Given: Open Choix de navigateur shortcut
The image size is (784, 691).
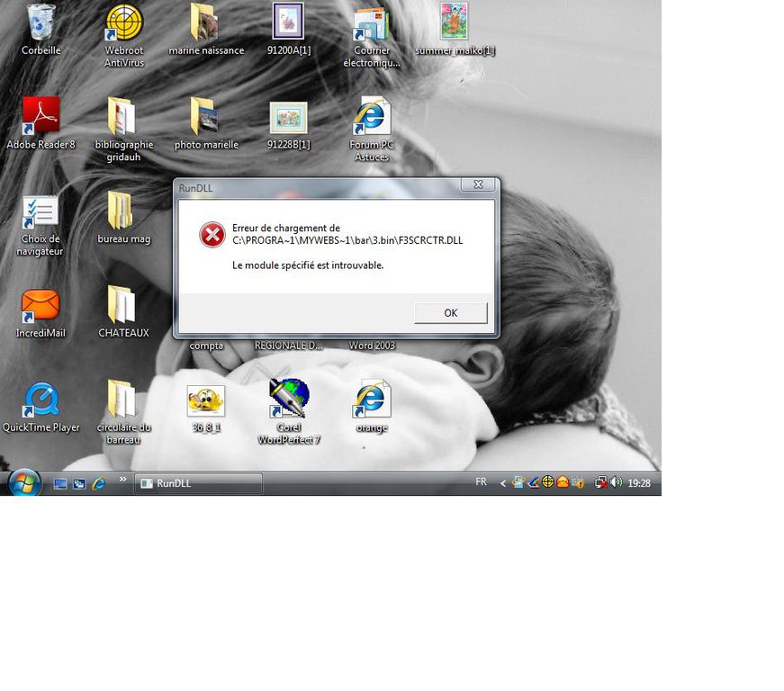Looking at the screenshot, I should point(41,212).
